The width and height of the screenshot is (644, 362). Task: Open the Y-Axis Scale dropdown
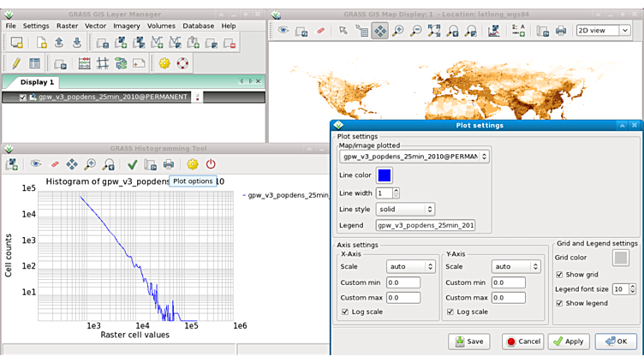516,267
